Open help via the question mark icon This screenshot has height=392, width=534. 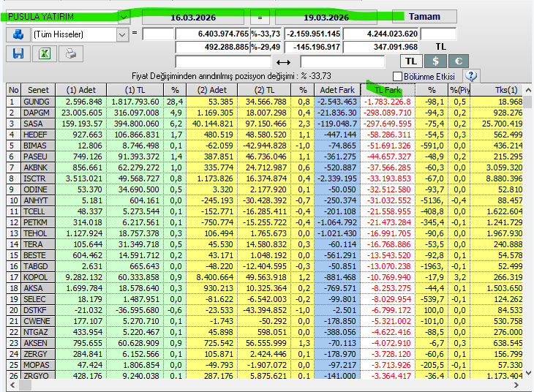[471, 75]
